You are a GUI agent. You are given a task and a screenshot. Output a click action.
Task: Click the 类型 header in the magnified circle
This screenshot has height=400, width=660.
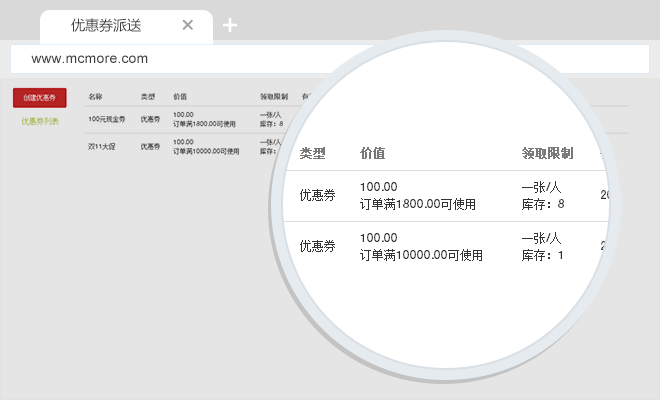point(313,154)
